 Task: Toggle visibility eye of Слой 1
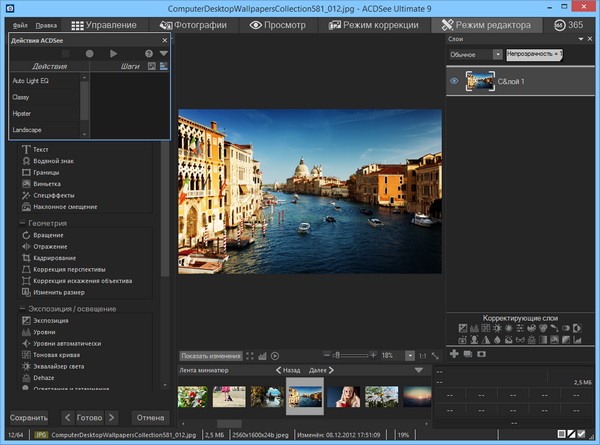(455, 83)
